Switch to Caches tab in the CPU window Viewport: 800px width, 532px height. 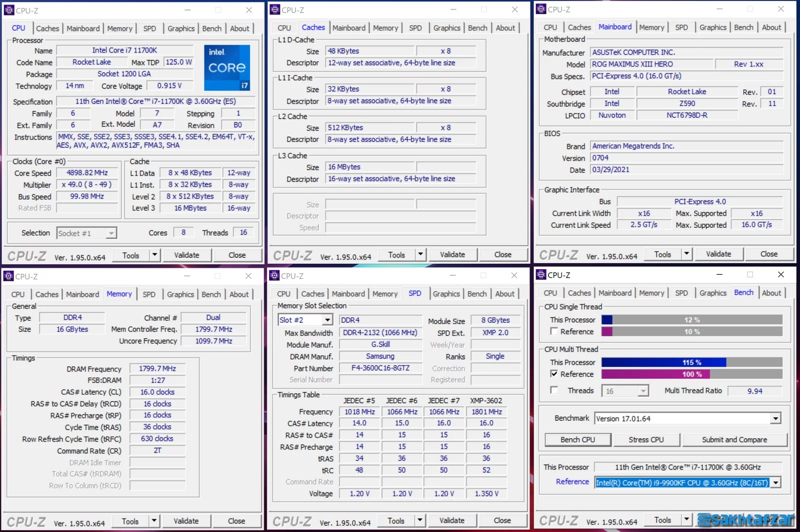(47, 28)
